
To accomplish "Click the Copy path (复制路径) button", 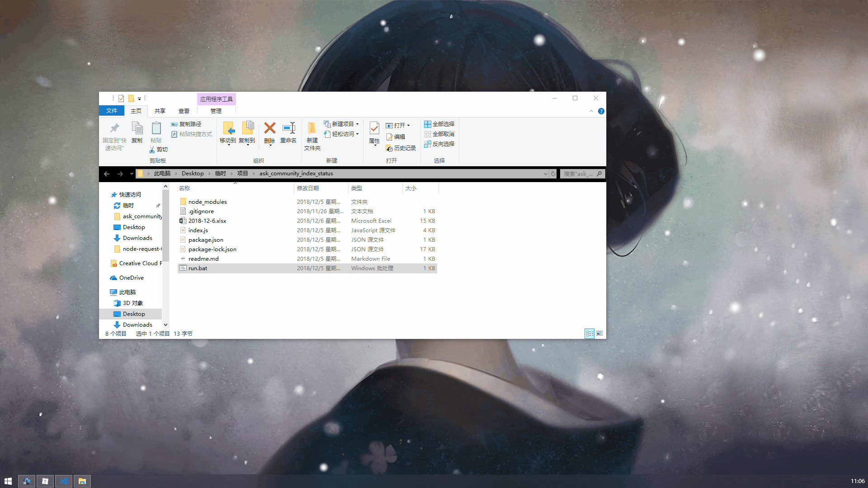I will pos(187,124).
